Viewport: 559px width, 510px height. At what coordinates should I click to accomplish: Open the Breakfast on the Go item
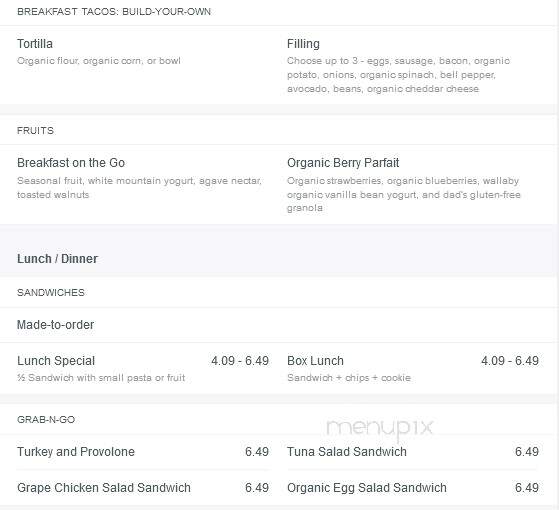pos(71,163)
